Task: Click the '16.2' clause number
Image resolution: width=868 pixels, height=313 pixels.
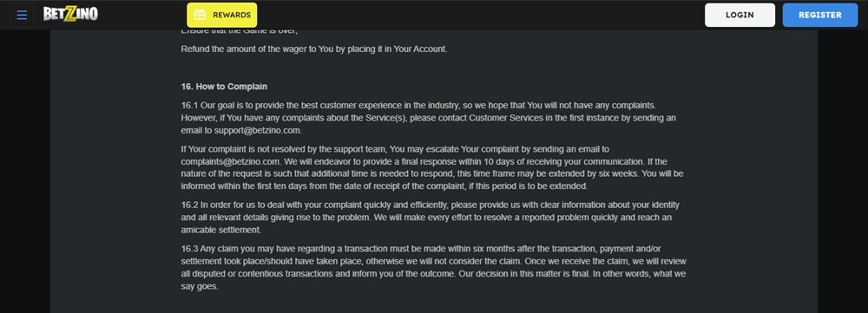Action: [189, 205]
